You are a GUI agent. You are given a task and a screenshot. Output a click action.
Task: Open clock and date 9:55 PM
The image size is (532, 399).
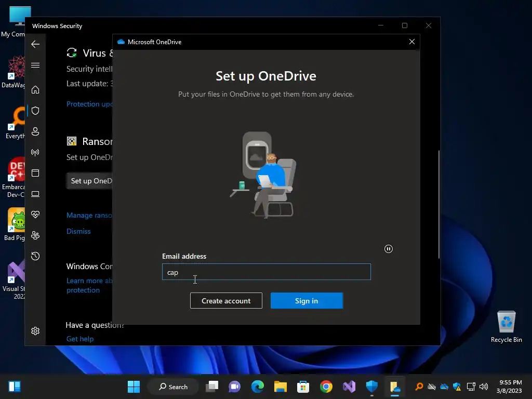509,387
